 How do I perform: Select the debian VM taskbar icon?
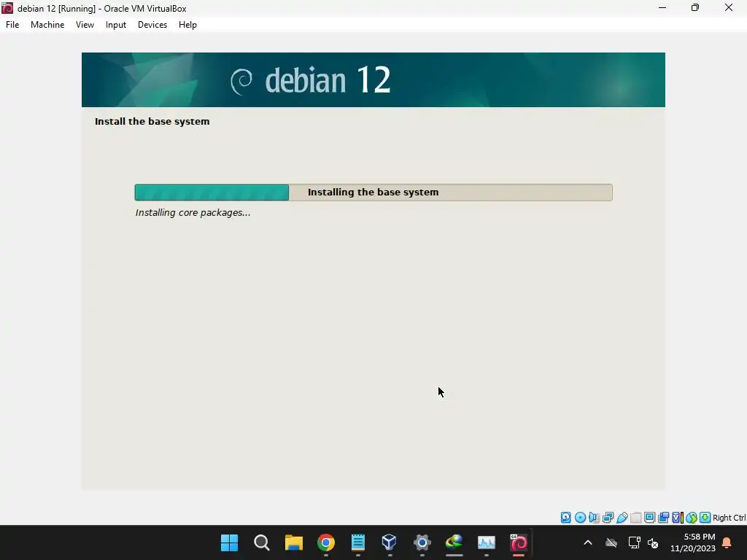(x=519, y=542)
